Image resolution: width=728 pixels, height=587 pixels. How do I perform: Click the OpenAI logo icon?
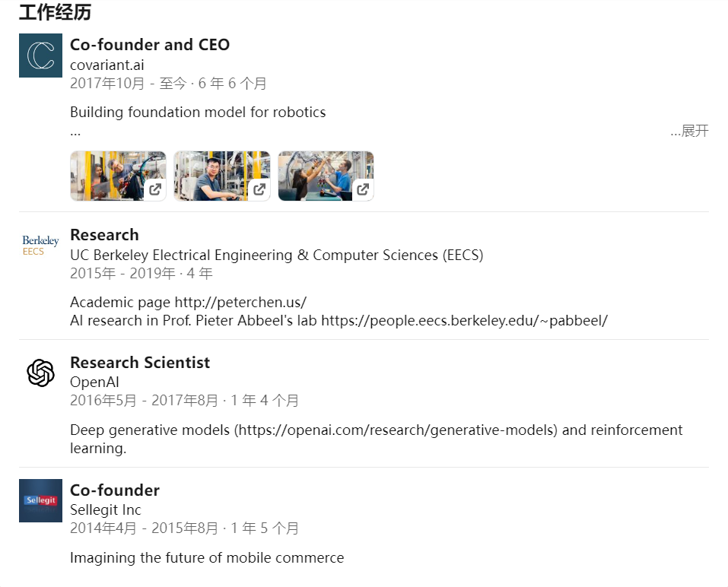(40, 373)
